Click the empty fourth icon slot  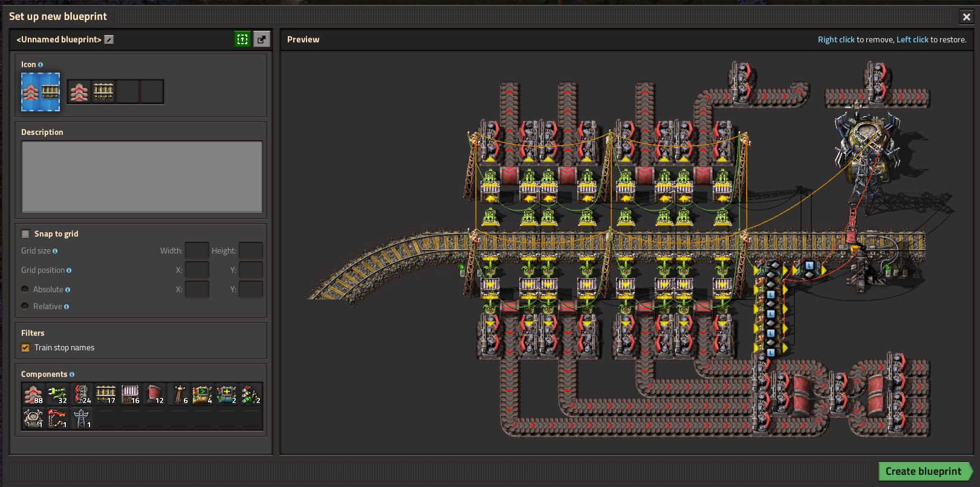tap(152, 92)
